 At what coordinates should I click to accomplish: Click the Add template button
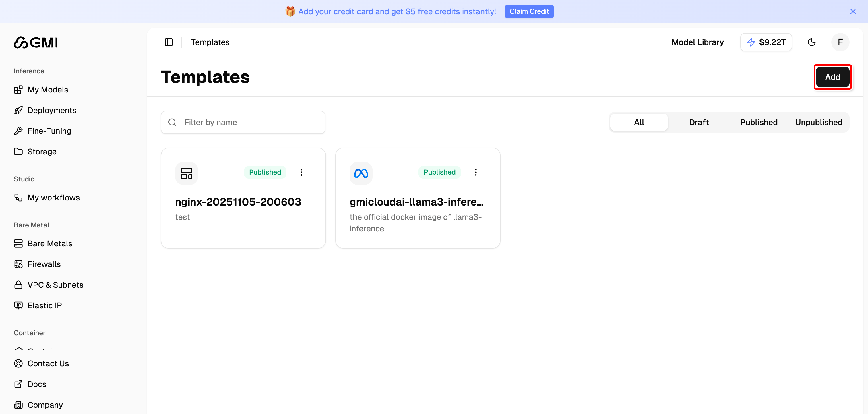point(832,77)
